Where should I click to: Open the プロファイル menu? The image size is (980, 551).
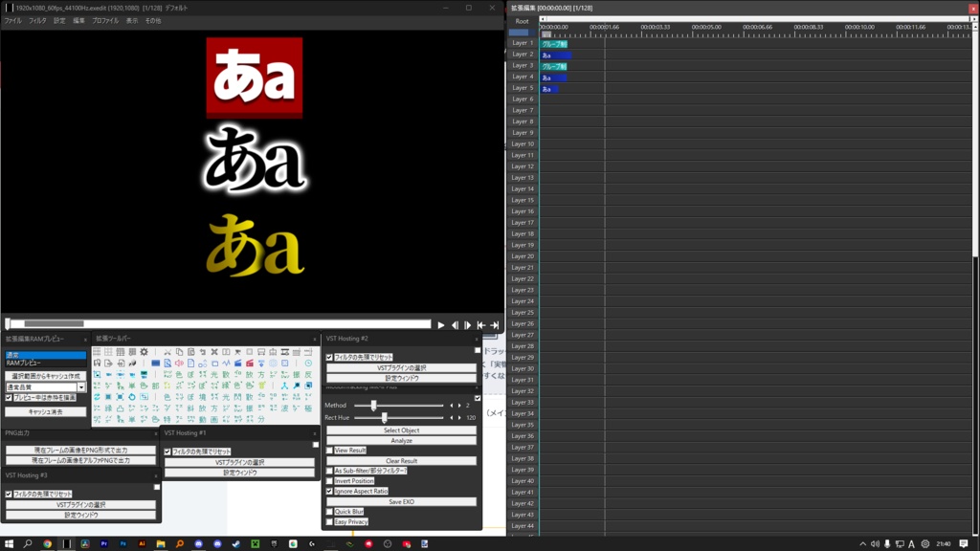coord(105,21)
